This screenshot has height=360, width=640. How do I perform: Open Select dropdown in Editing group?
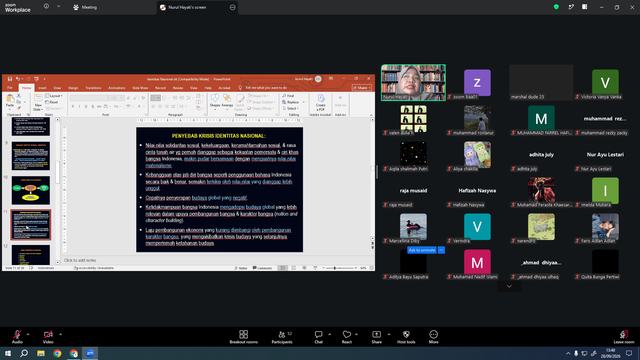coord(291,109)
